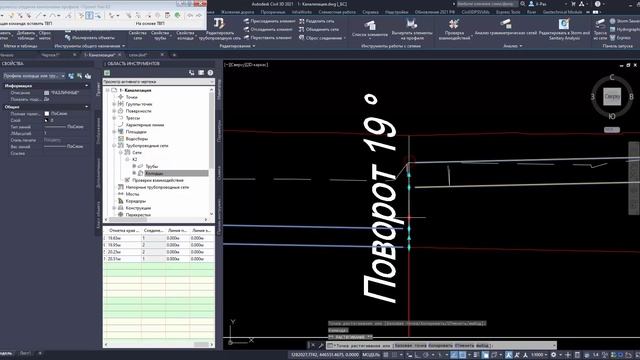Run Проверка взаимодействий tool

coord(454,29)
